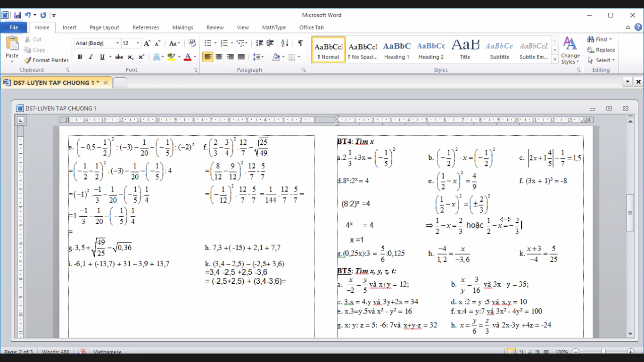Click the vertical scrollbar thumb
This screenshot has width=644, height=362.
[630, 213]
